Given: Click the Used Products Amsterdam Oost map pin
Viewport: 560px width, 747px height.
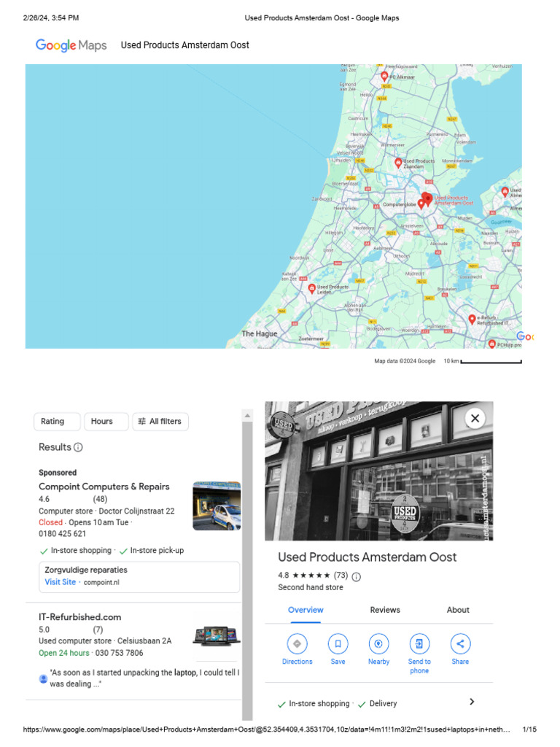Looking at the screenshot, I should [427, 199].
